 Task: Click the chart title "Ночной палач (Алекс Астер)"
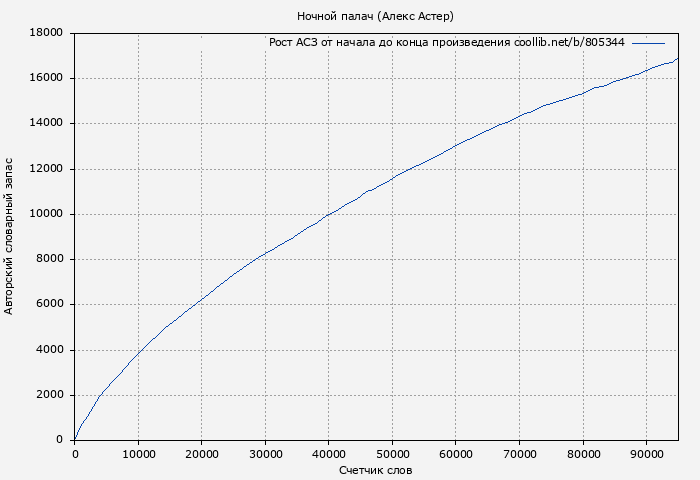(375, 16)
